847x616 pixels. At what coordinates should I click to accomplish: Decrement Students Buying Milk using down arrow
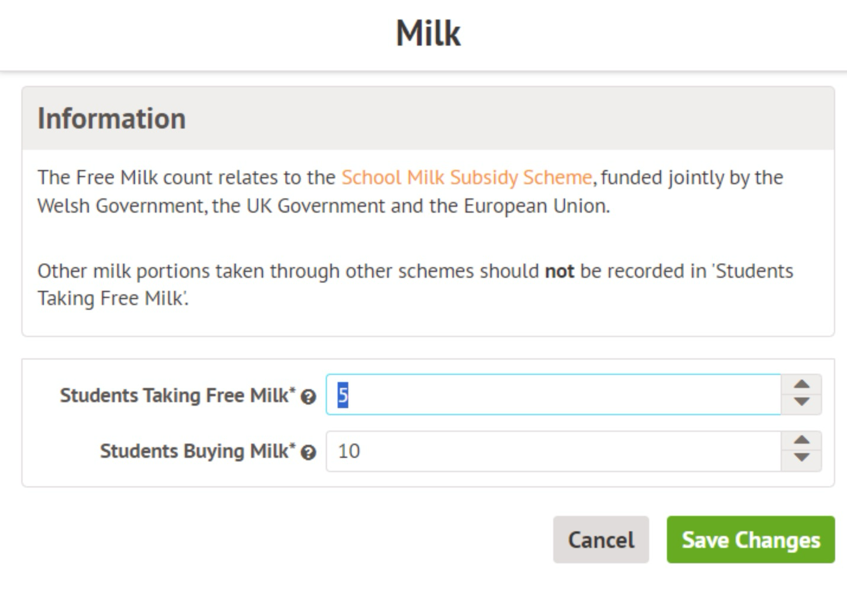tap(801, 458)
